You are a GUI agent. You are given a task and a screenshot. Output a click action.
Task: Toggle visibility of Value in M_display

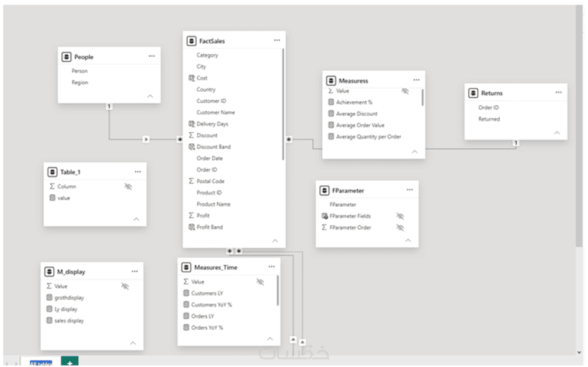point(125,287)
